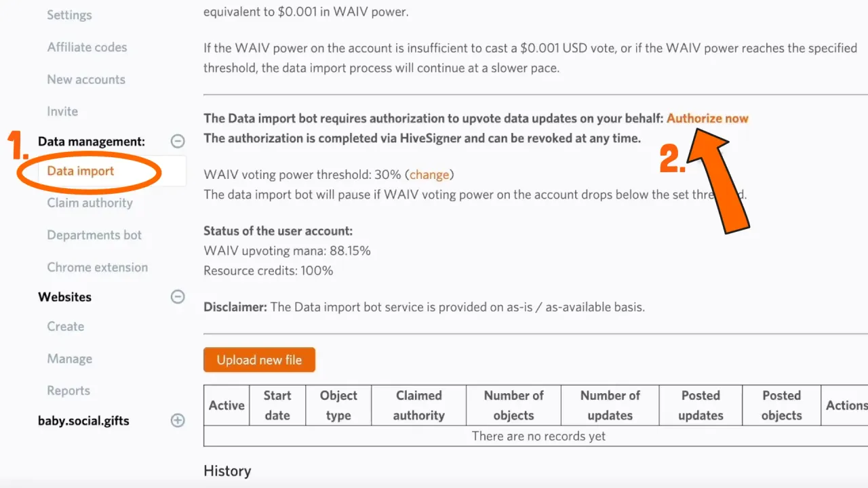Open Affiliate codes page
The height and width of the screenshot is (488, 868).
[87, 47]
